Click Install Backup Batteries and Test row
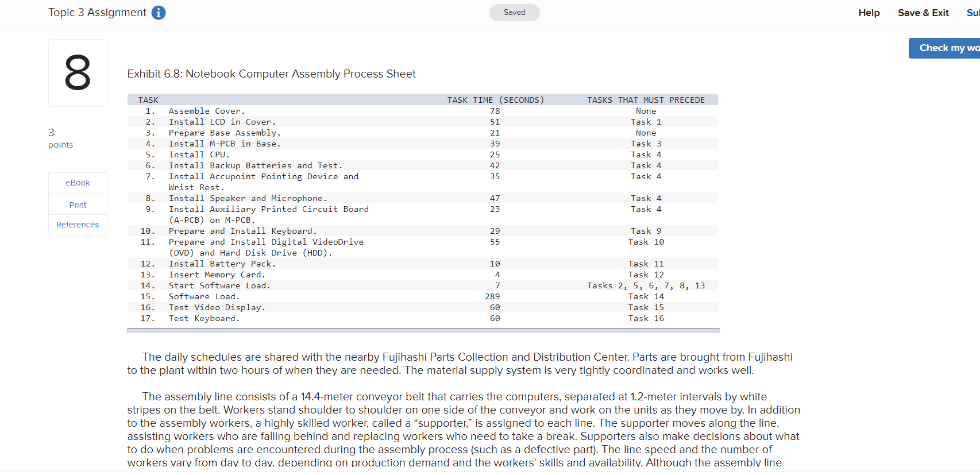 point(423,165)
